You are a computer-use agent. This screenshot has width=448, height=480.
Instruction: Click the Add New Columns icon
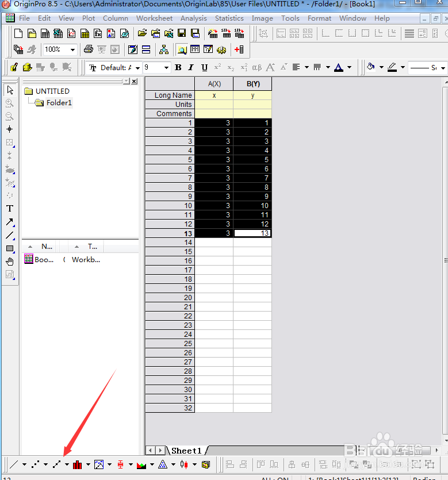point(239,49)
